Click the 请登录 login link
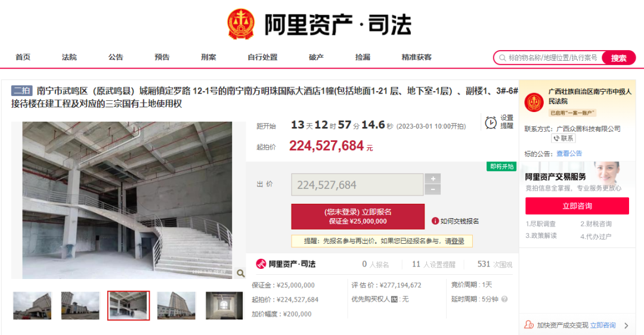The width and height of the screenshot is (644, 335). (x=454, y=241)
